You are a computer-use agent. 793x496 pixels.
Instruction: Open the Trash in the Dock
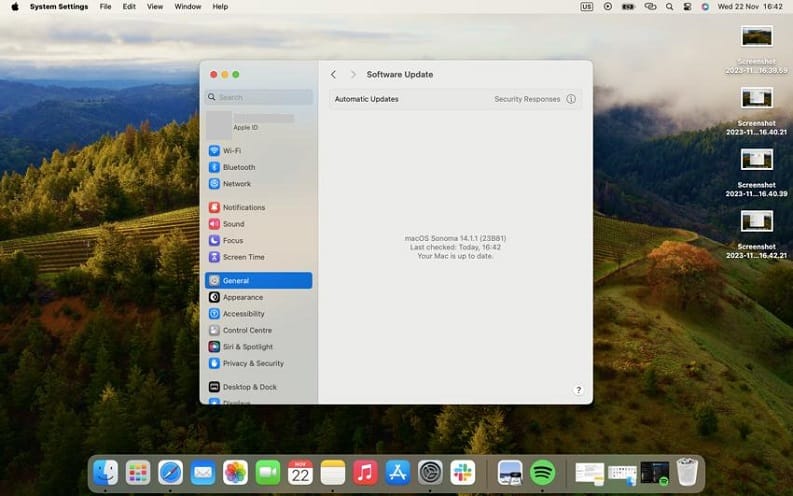pyautogui.click(x=687, y=472)
